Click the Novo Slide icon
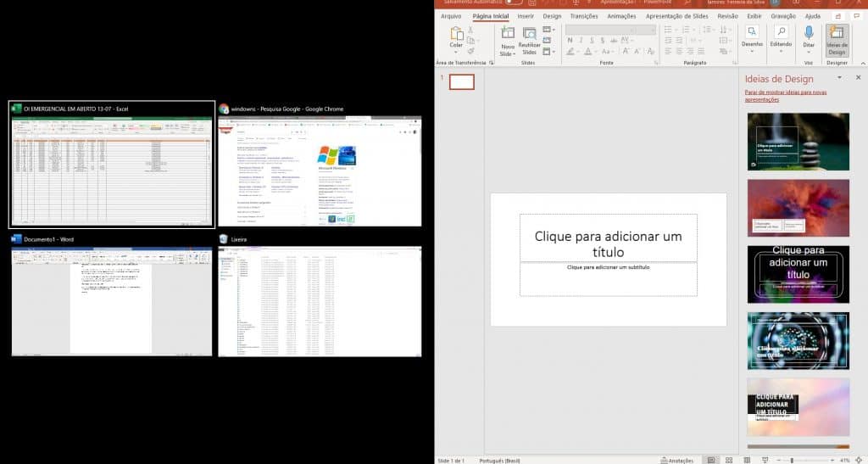The height and width of the screenshot is (464, 868). [508, 34]
